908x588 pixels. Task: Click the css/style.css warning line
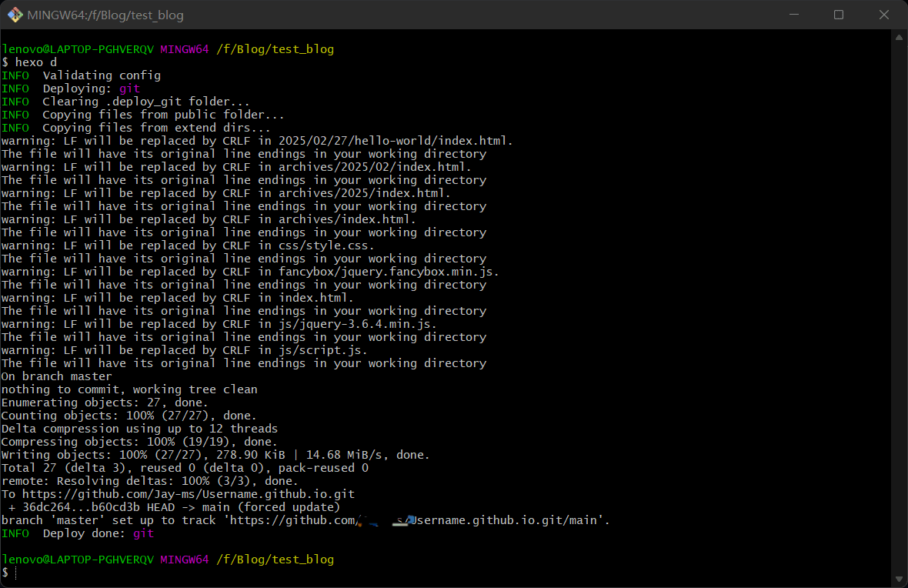coord(189,246)
